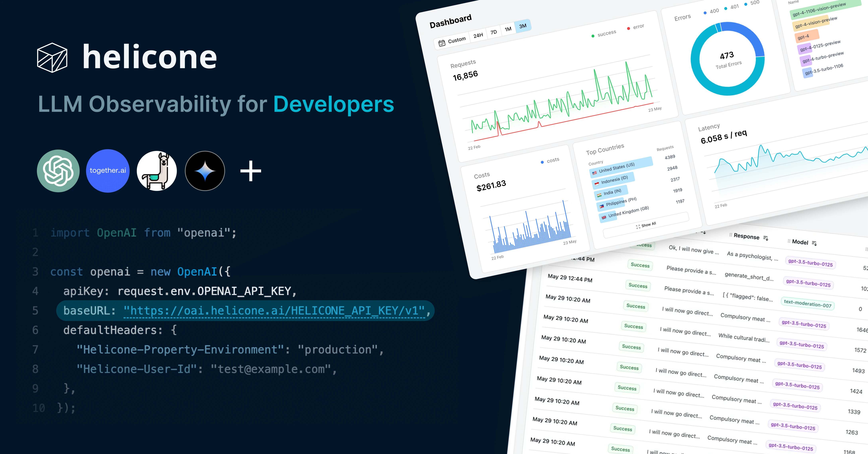Click the text-moderation-007 model badge

pos(807,304)
